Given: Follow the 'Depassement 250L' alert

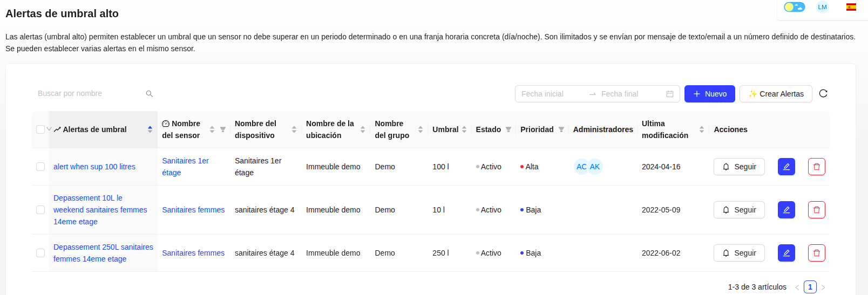Looking at the screenshot, I should point(739,253).
